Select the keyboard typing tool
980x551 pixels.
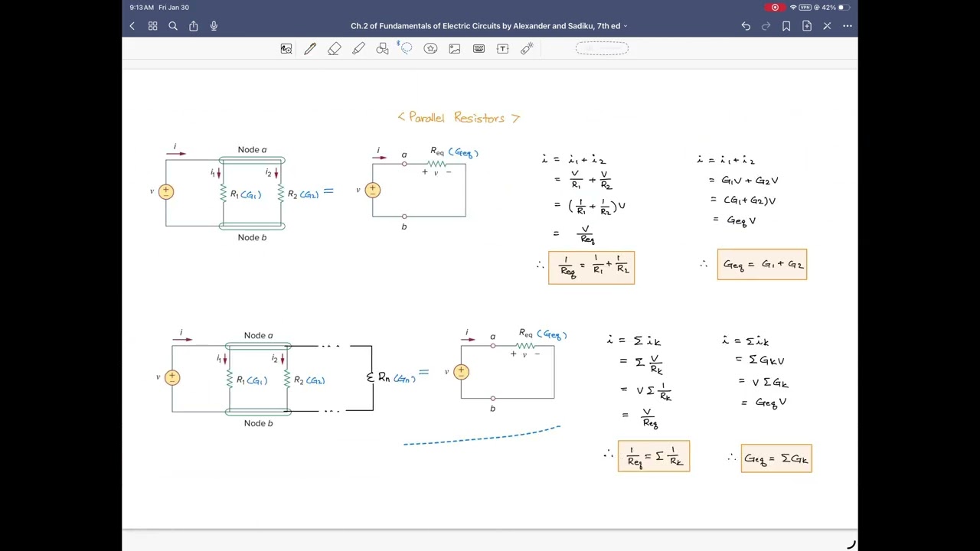(x=479, y=48)
